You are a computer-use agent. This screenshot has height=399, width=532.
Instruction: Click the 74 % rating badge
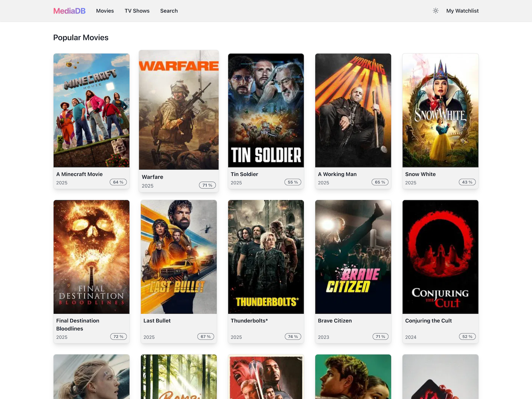click(293, 336)
